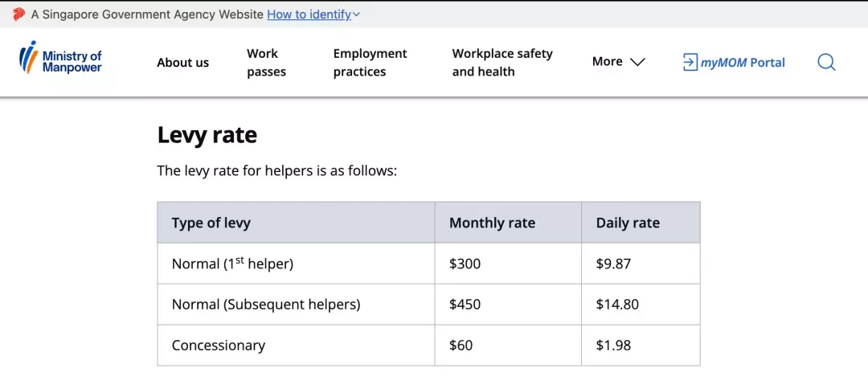
Task: Expand the More menu chevron
Action: (x=637, y=62)
